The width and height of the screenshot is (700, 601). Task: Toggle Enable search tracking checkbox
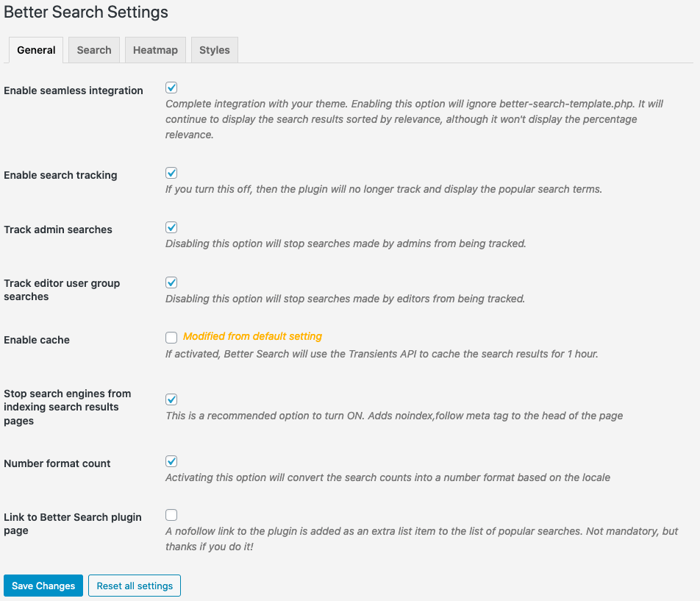click(171, 173)
